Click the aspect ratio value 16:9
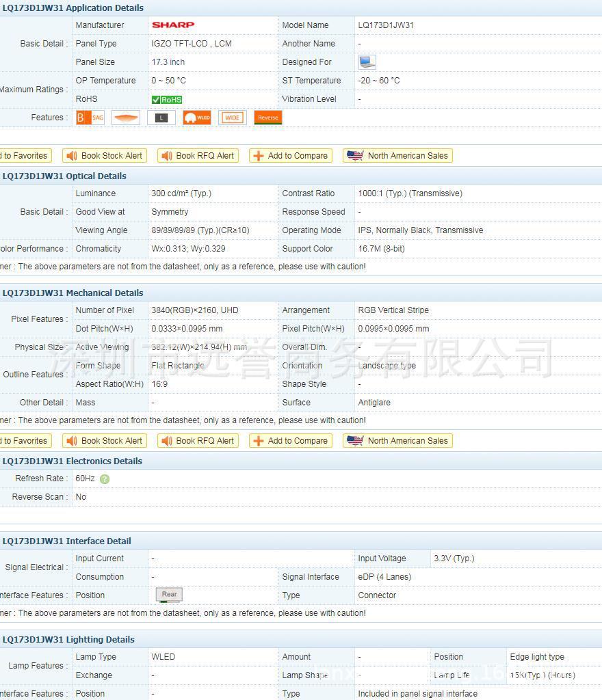The height and width of the screenshot is (700, 602). [159, 384]
